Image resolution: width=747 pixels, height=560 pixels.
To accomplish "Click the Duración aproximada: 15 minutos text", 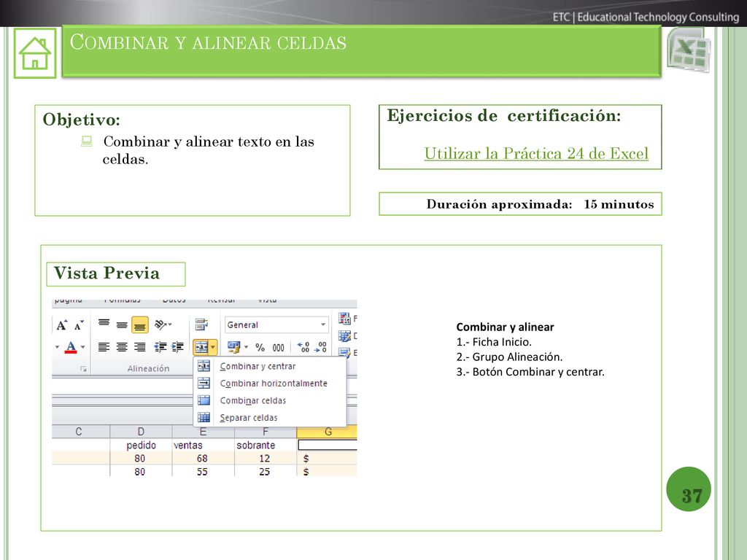I will tap(541, 204).
